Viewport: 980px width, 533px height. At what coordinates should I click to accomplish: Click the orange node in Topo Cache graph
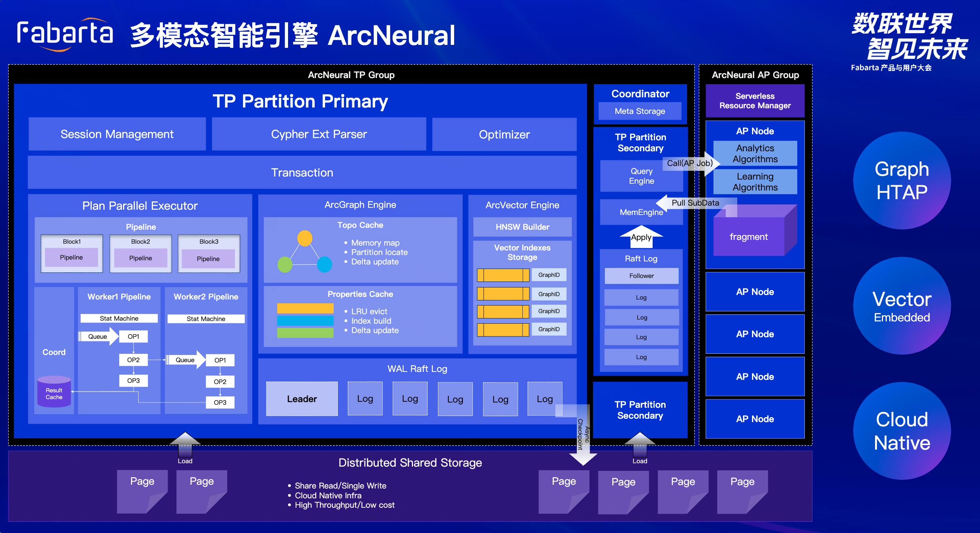[305, 238]
